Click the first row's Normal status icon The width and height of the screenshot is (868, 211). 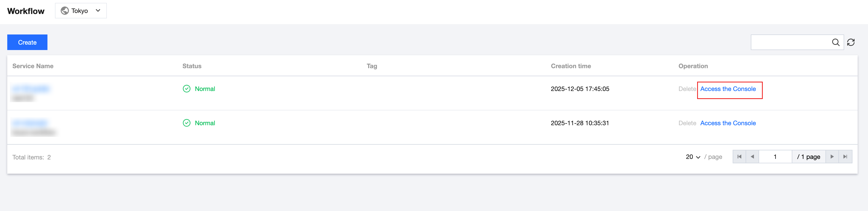point(186,89)
